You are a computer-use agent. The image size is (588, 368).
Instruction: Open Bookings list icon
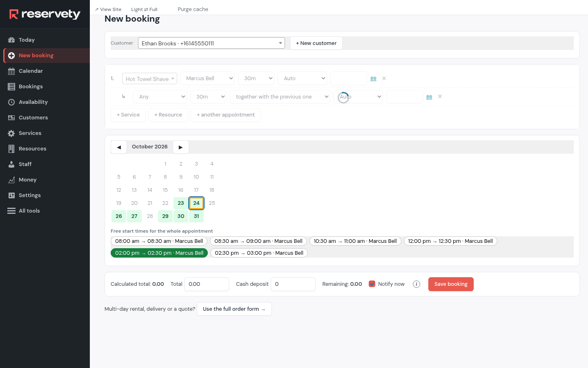(11, 87)
